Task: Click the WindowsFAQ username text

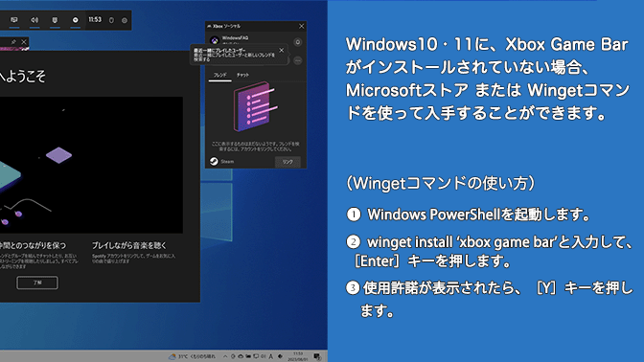Action: (236, 37)
